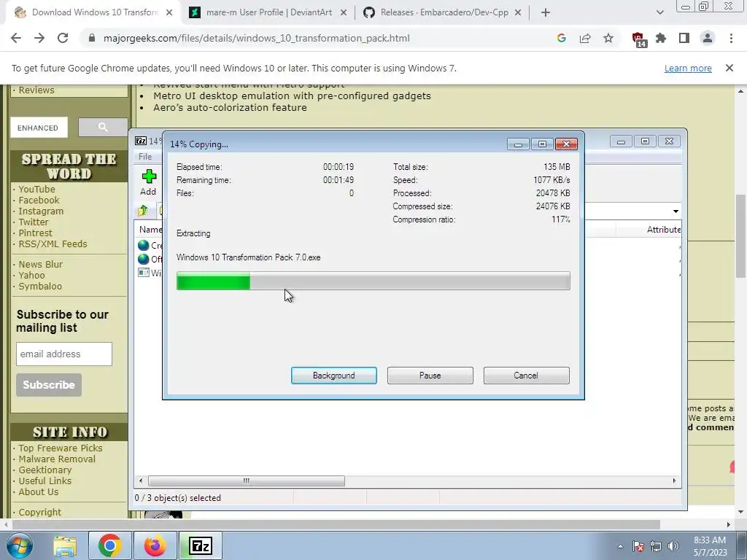Click the Subscribe button

tap(49, 385)
